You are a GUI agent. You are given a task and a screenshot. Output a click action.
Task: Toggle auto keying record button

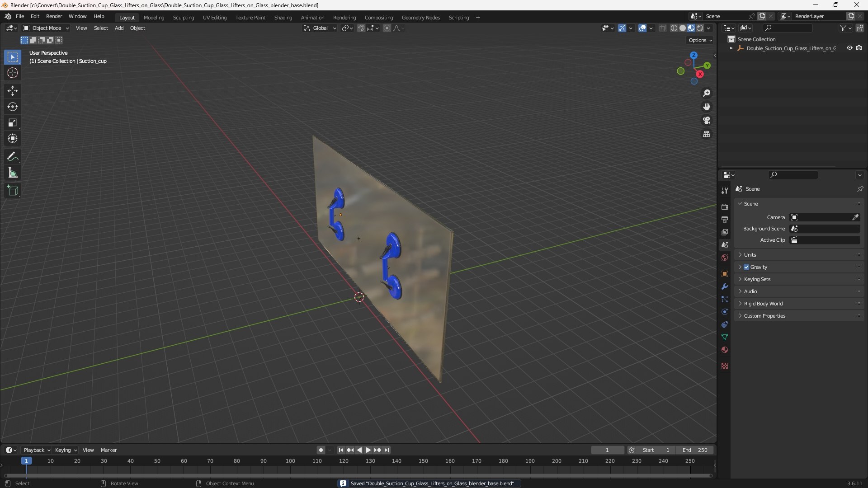pos(321,450)
